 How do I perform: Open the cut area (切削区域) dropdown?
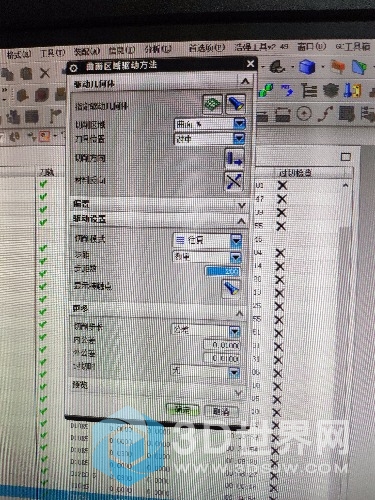click(x=210, y=124)
